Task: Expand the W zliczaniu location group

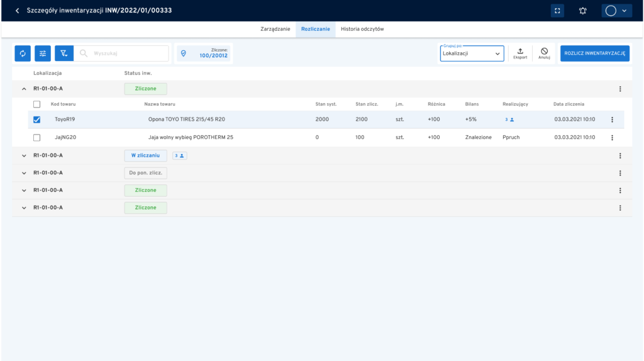Action: click(24, 155)
